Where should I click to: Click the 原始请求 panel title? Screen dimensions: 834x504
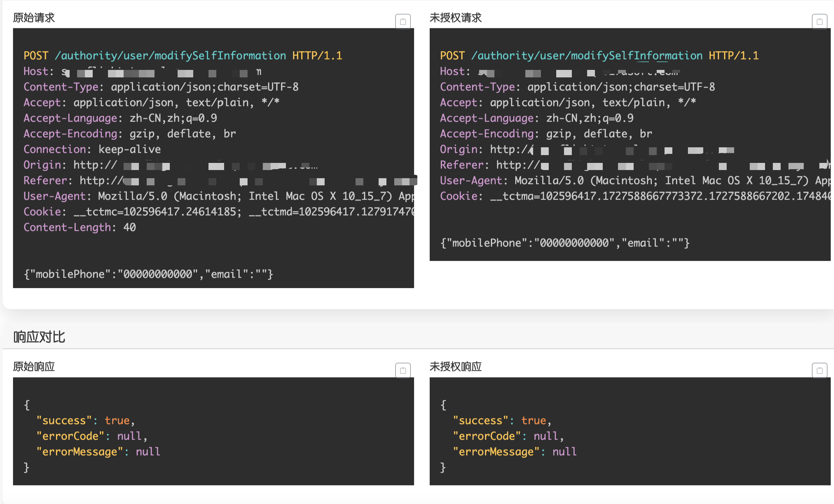tap(34, 18)
